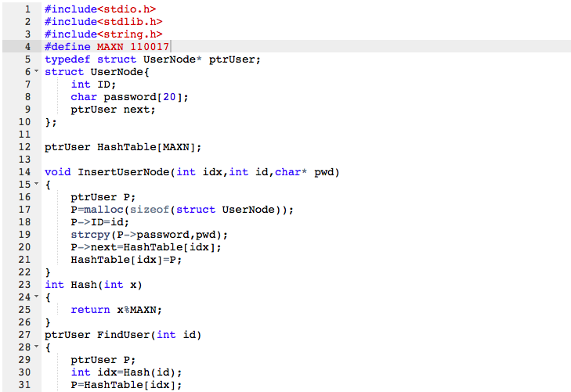This screenshot has width=571, height=392.
Task: Click 'ptrUser next;' member line
Action: (x=113, y=110)
